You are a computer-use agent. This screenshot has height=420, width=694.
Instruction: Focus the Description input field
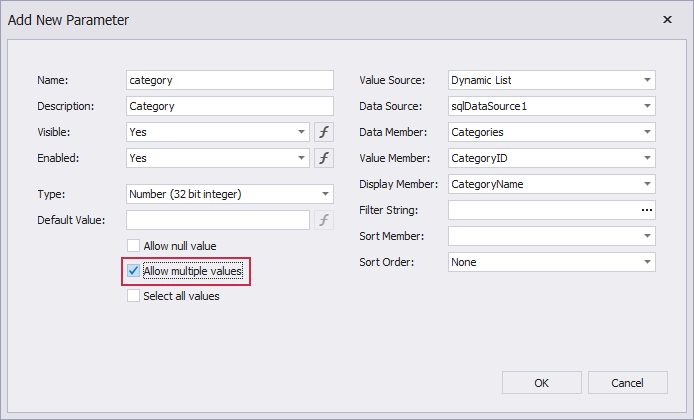pyautogui.click(x=229, y=106)
